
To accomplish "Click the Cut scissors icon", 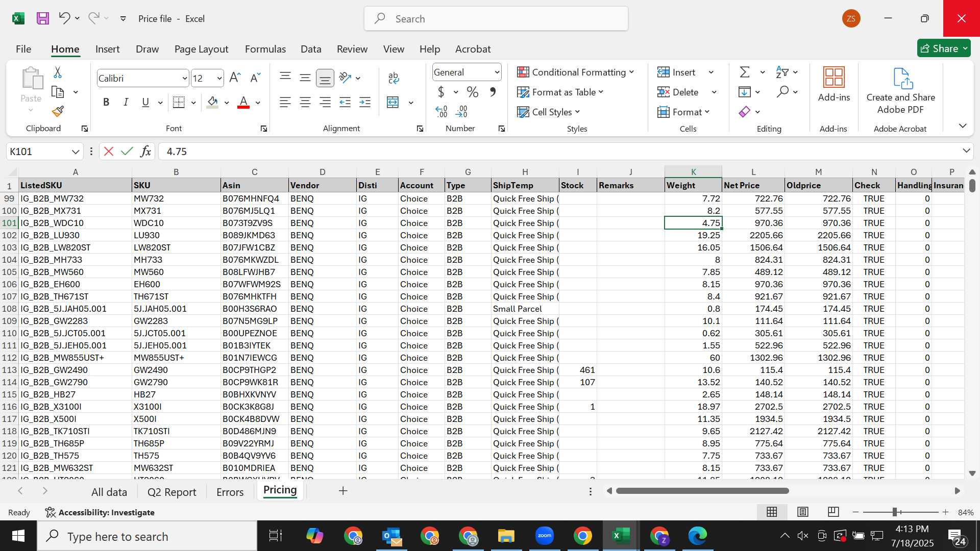I will pyautogui.click(x=58, y=72).
